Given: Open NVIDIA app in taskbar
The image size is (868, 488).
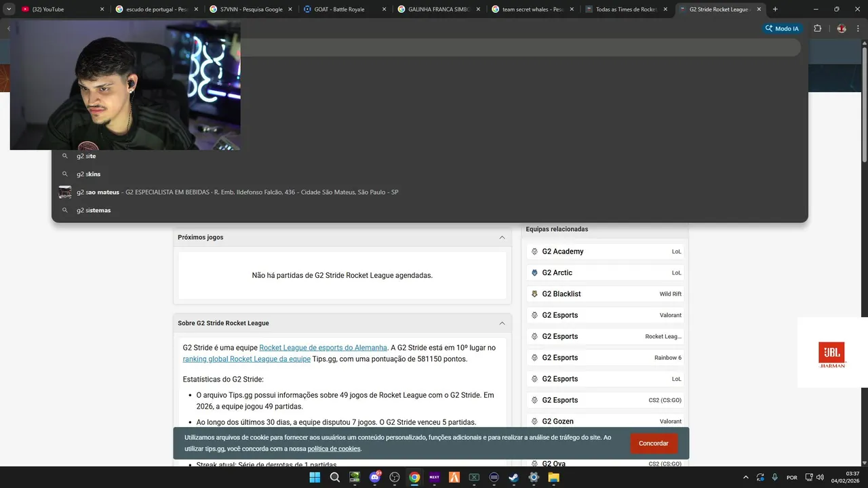Looking at the screenshot, I should (x=355, y=477).
